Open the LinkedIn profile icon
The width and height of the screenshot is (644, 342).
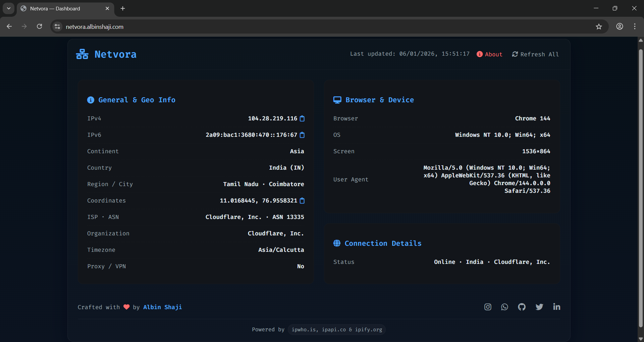pos(556,307)
